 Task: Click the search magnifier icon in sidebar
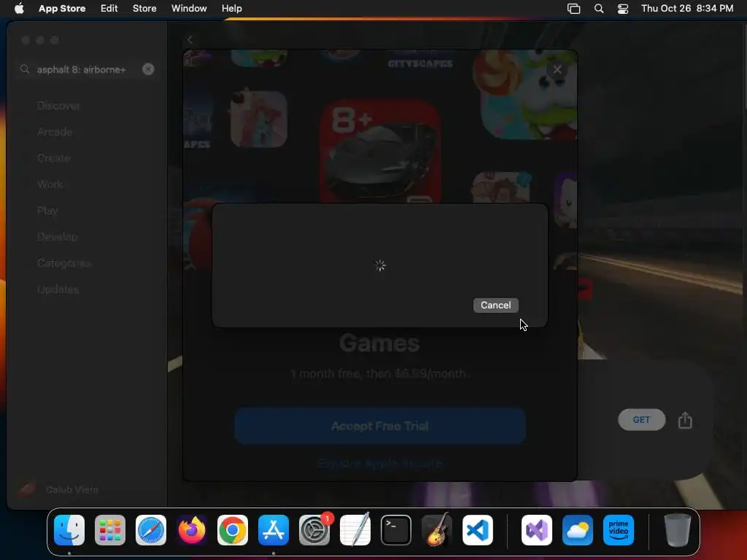(x=25, y=69)
